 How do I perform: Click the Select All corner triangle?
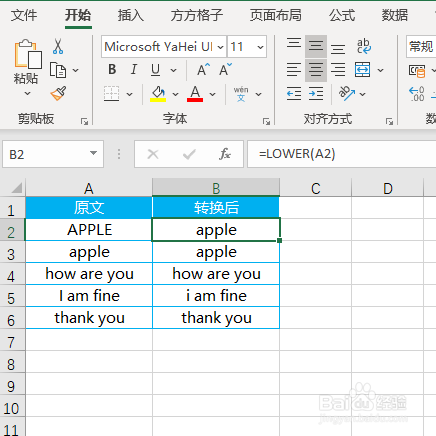(x=17, y=188)
